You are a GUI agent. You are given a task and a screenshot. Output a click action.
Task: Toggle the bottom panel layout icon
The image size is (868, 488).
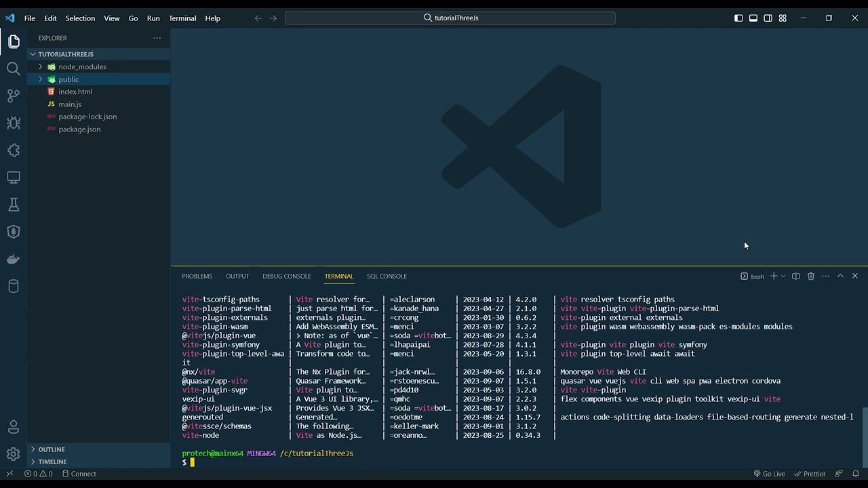click(753, 18)
